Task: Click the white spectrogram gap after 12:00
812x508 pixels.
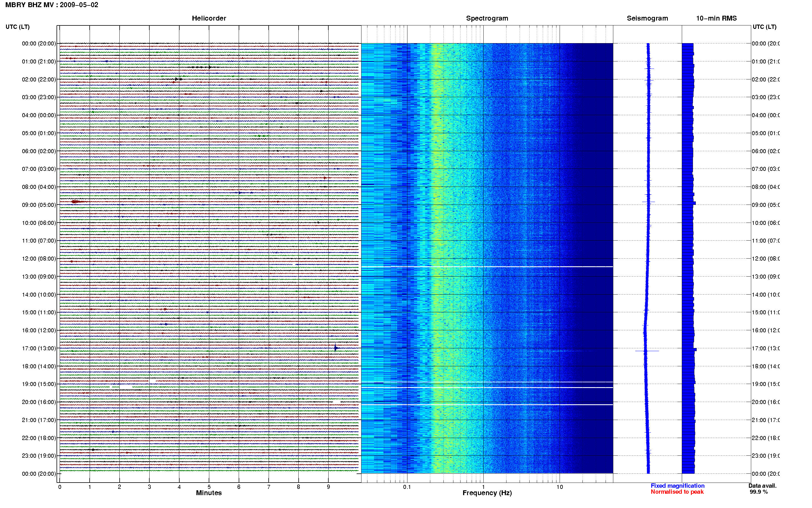Action: (x=487, y=267)
